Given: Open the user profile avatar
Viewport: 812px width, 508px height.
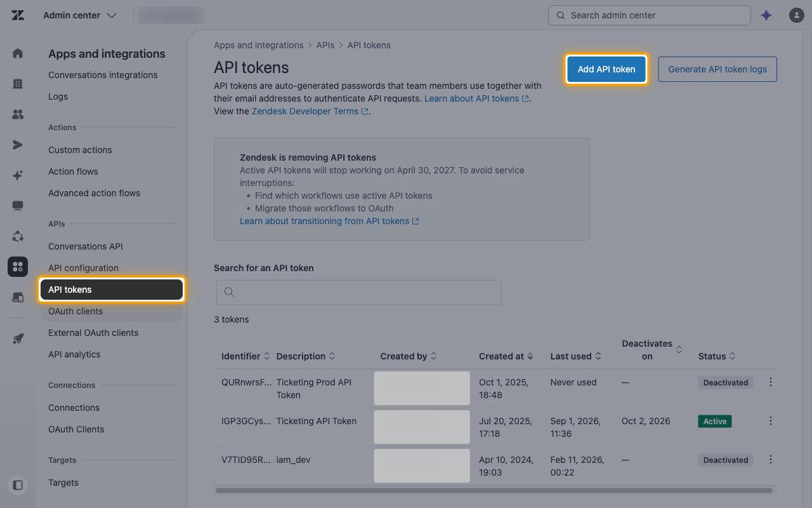Looking at the screenshot, I should coord(797,15).
